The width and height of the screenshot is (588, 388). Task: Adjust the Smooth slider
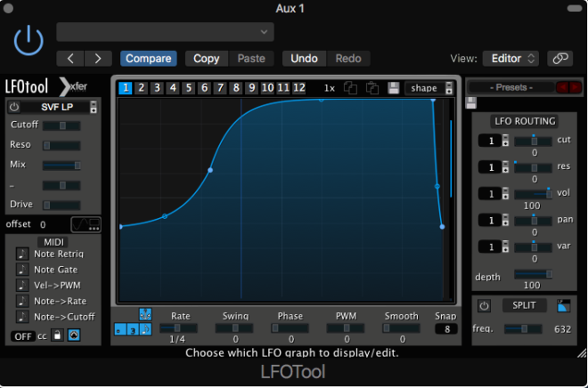[x=401, y=328]
